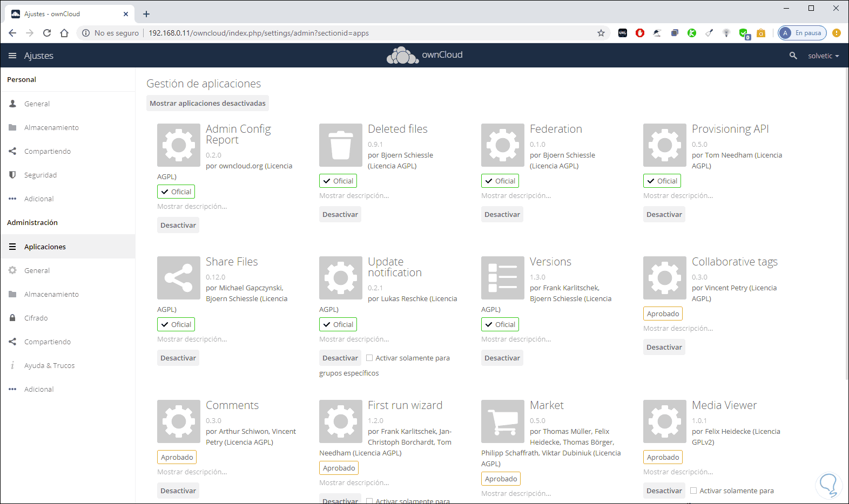Select Aplicaciones in Administración
The height and width of the screenshot is (504, 849).
coord(68,247)
